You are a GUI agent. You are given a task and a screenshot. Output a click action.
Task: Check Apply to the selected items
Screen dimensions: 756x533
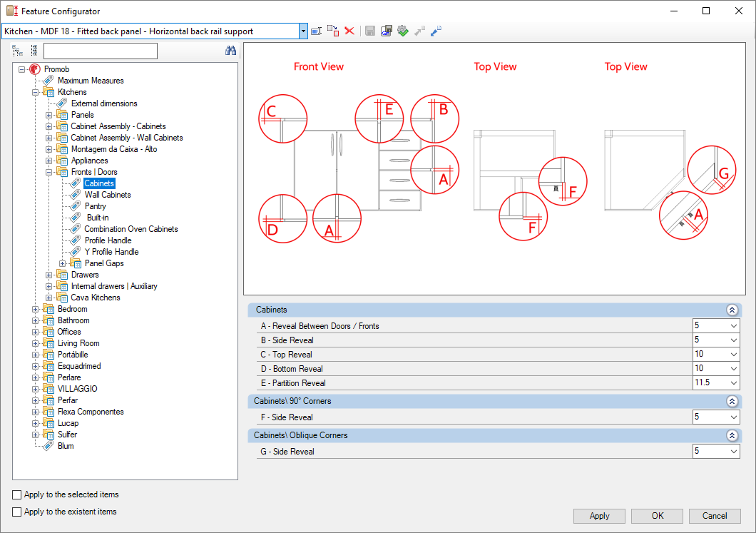click(17, 495)
